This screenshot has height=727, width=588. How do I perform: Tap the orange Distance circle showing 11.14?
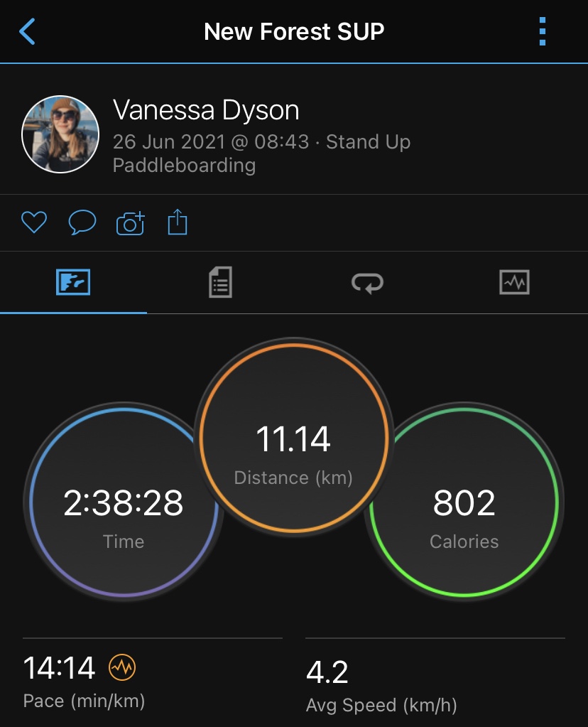293,440
